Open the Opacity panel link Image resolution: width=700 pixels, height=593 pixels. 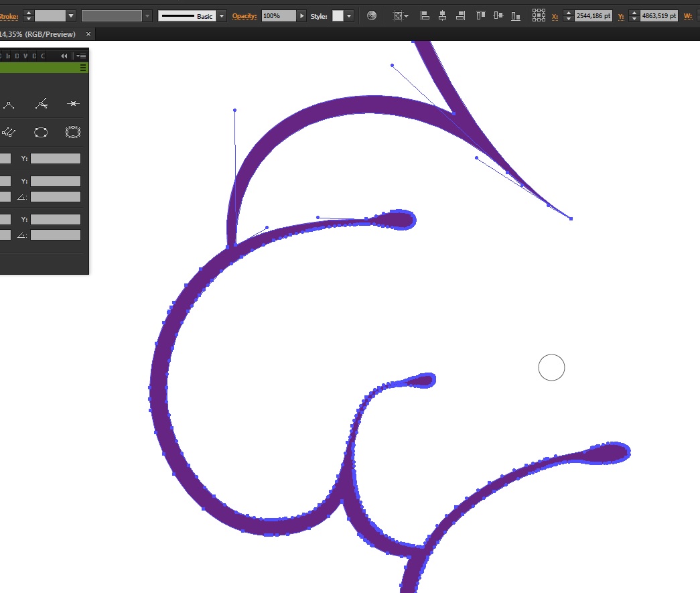coord(244,16)
